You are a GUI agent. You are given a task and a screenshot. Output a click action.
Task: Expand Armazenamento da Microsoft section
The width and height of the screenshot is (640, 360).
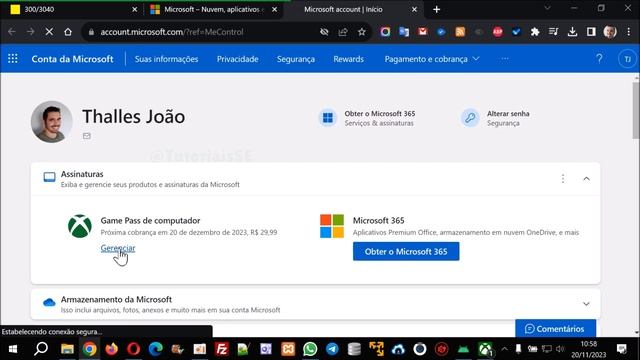click(x=586, y=304)
